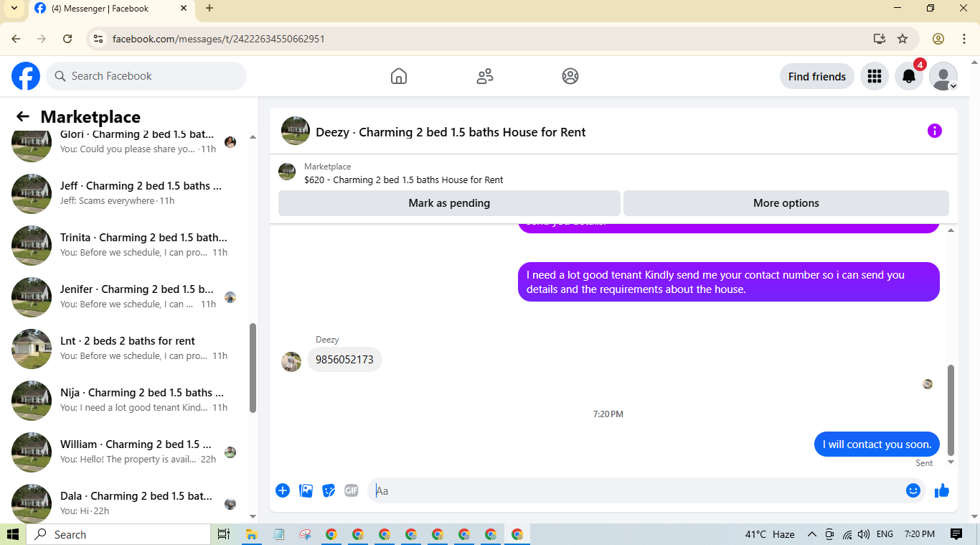Open the GIF picker icon

pos(352,490)
